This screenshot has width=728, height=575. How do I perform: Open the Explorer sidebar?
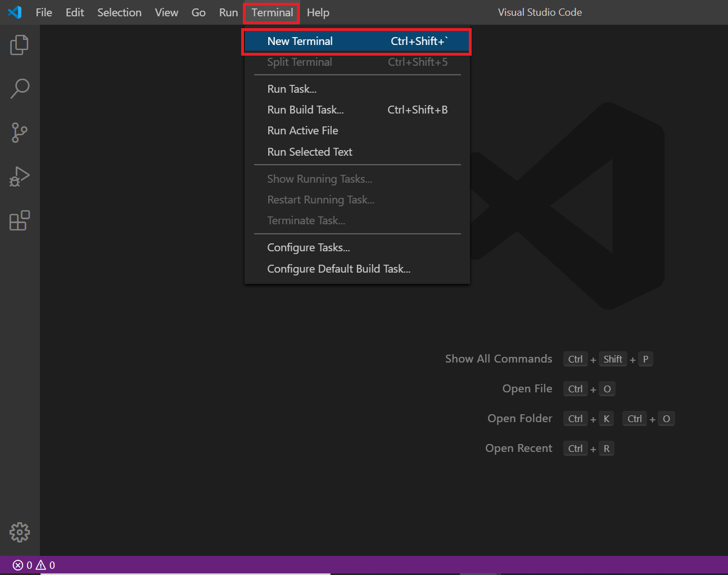pyautogui.click(x=19, y=45)
